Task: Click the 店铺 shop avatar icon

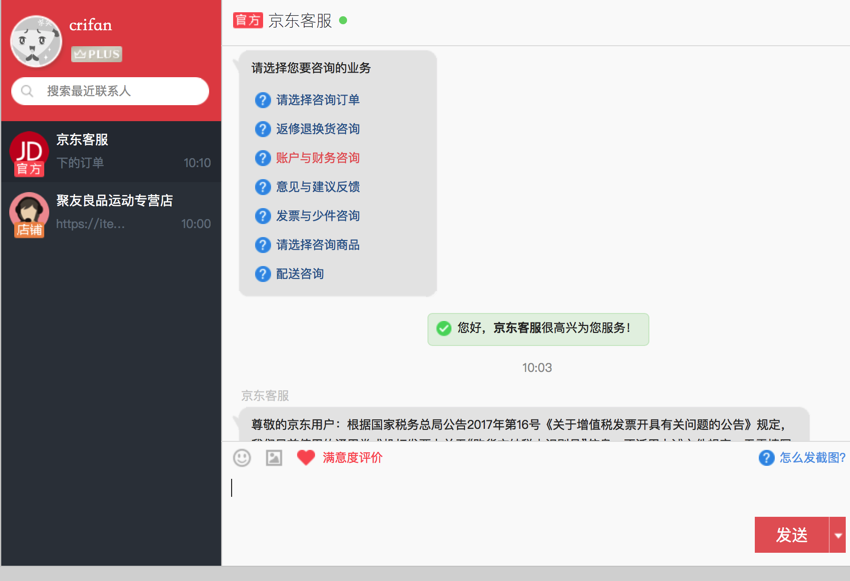Action: tap(29, 215)
